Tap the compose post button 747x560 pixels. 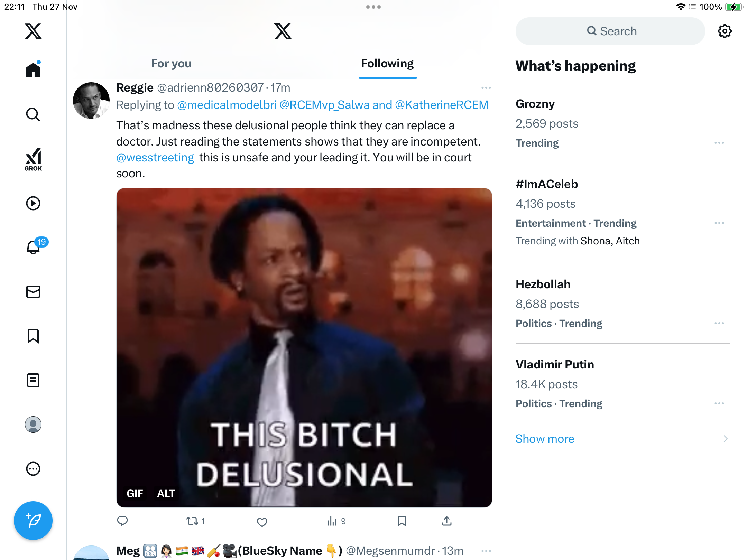point(33,520)
